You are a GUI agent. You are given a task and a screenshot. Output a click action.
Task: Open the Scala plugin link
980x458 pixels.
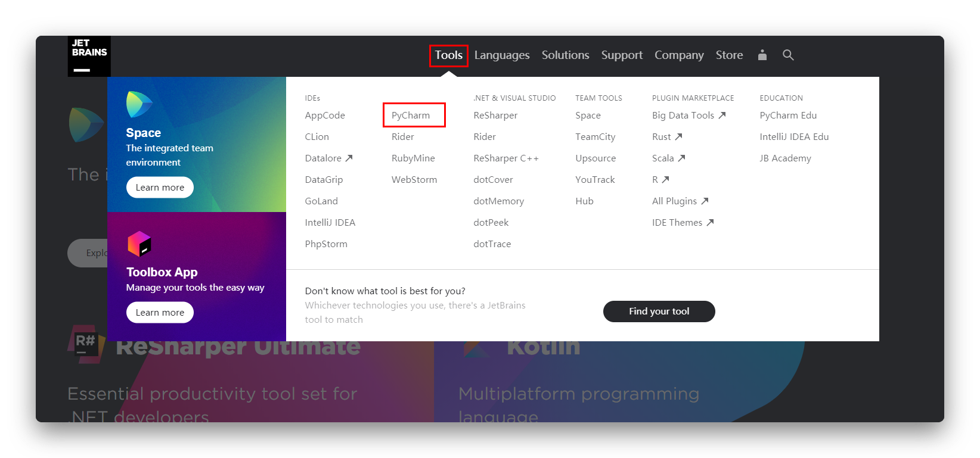(663, 158)
